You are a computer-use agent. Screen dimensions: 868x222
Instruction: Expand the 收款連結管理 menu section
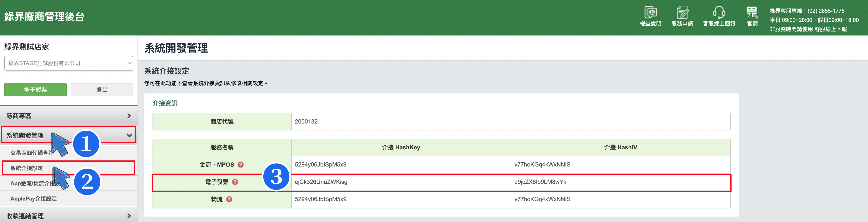click(69, 216)
